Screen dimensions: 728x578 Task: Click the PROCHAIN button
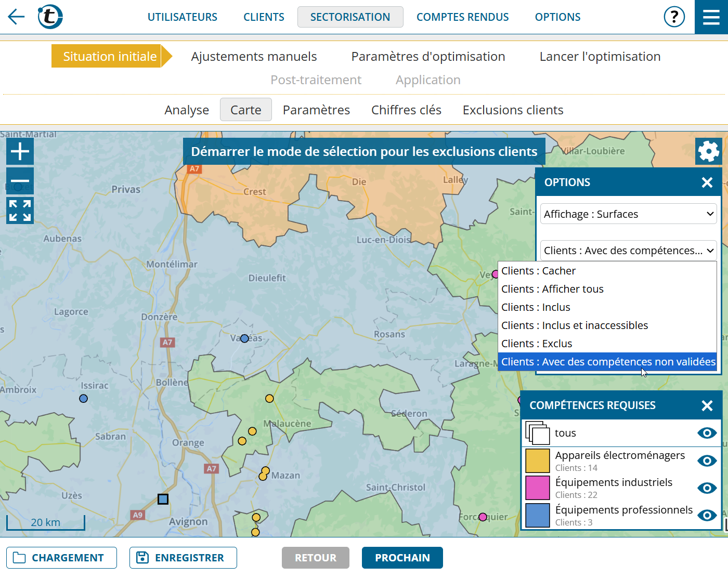tap(402, 558)
